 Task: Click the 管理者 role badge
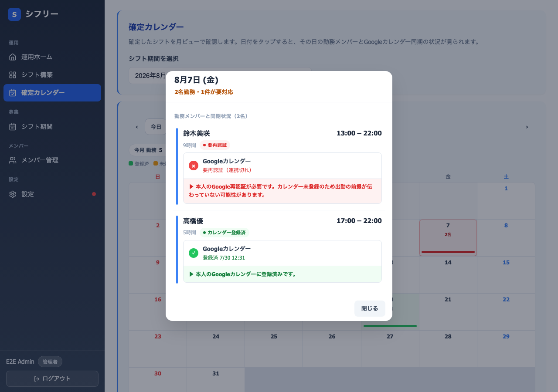pyautogui.click(x=50, y=362)
